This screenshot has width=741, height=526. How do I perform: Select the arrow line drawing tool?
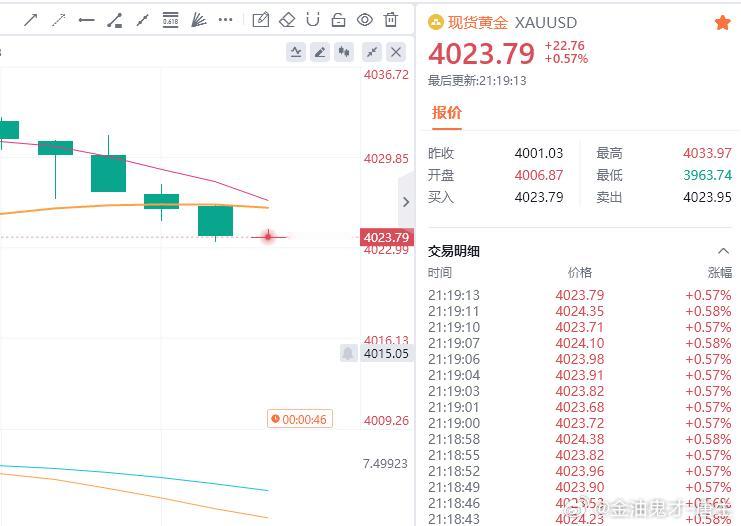[31, 20]
